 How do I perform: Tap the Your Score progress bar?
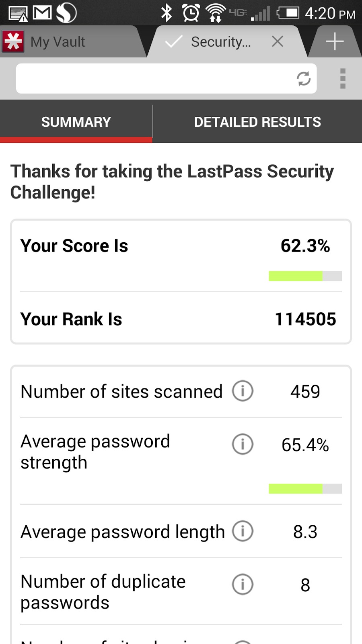pyautogui.click(x=305, y=276)
